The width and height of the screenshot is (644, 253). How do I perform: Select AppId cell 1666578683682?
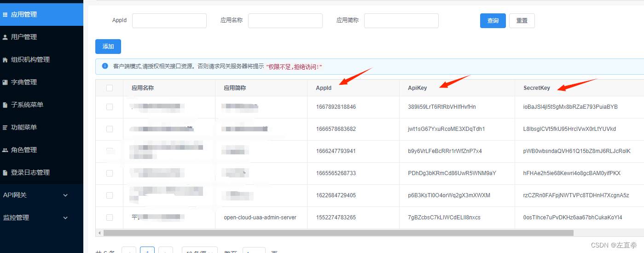tap(336, 129)
